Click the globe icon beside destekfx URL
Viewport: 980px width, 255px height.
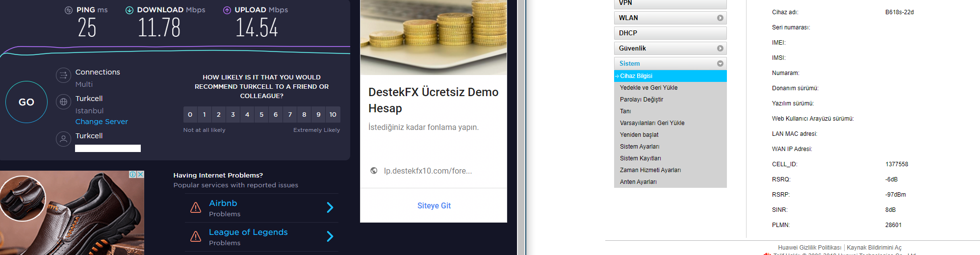coord(374,171)
